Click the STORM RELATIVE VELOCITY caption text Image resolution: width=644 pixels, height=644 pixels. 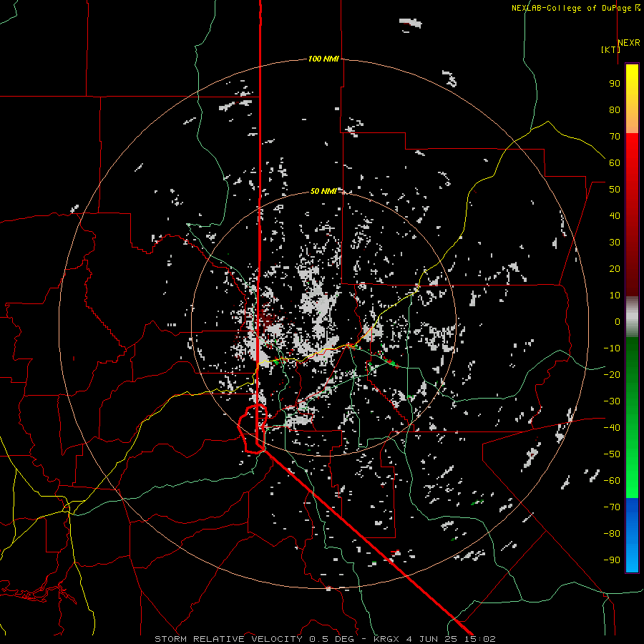click(228, 639)
